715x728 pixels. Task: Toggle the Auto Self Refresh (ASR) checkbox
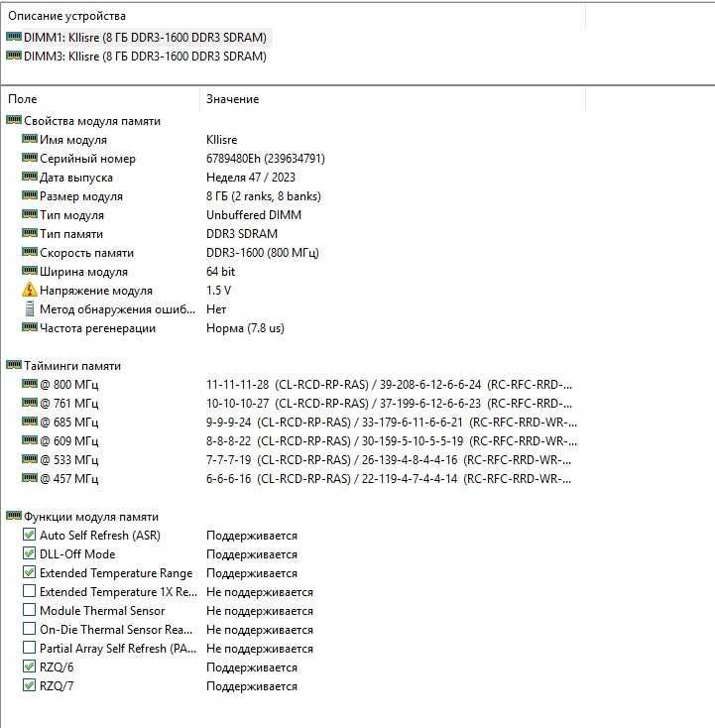(x=29, y=535)
